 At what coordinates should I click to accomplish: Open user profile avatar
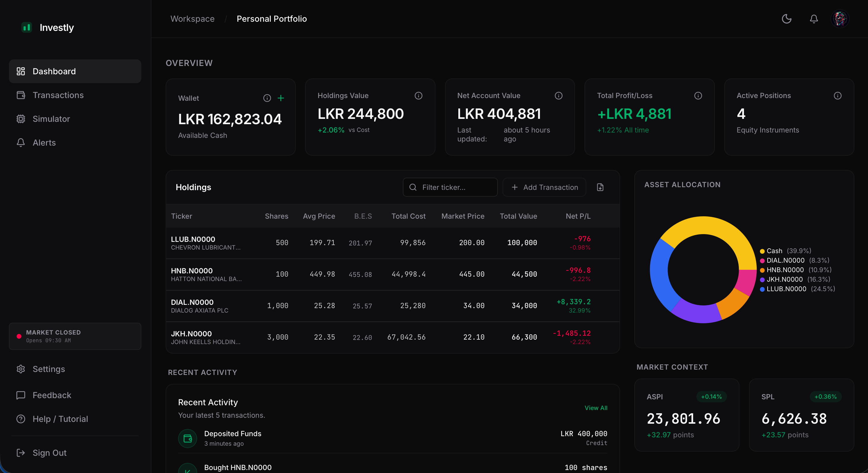pos(840,19)
